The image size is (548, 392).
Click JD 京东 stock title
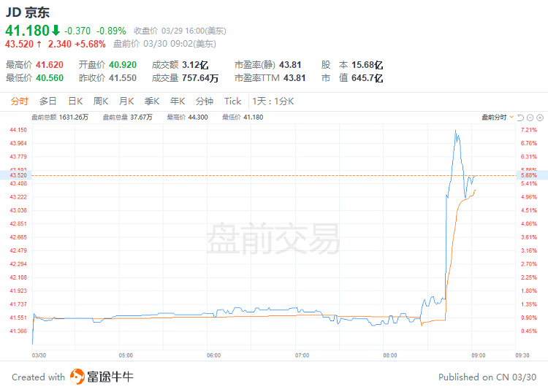coord(28,12)
